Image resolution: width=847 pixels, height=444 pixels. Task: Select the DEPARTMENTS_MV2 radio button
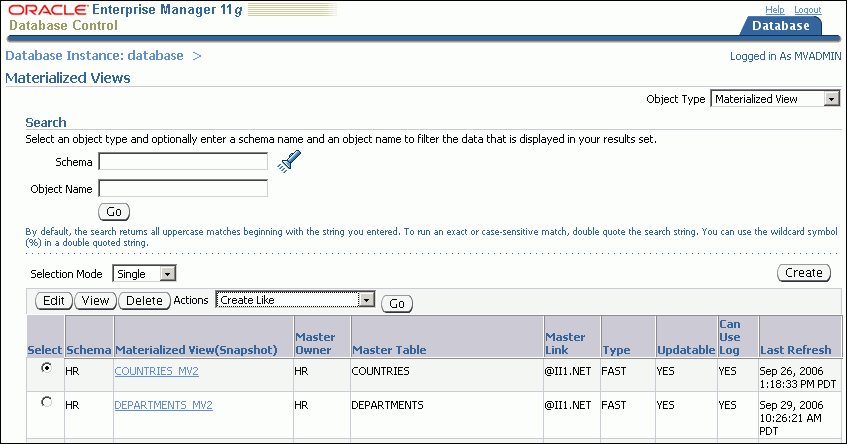click(46, 402)
